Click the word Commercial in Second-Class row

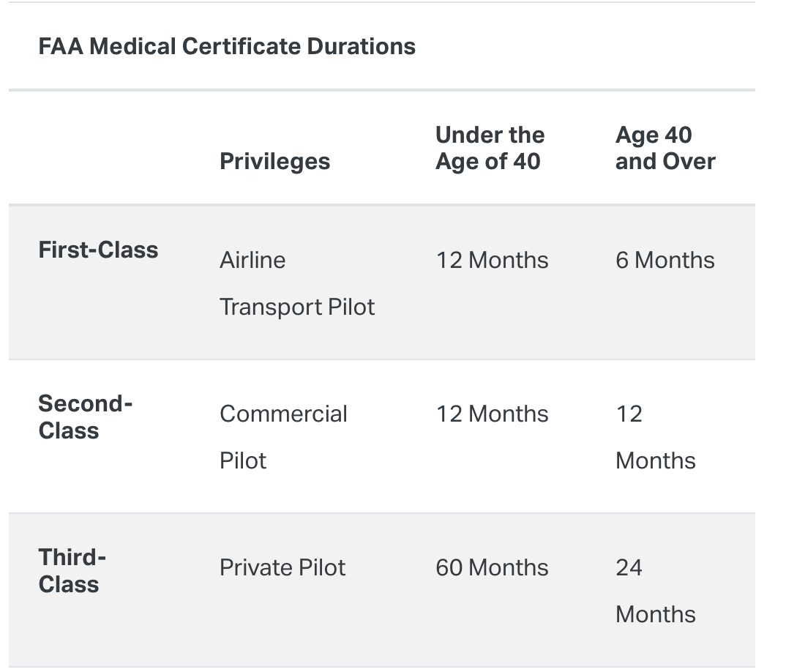(283, 414)
